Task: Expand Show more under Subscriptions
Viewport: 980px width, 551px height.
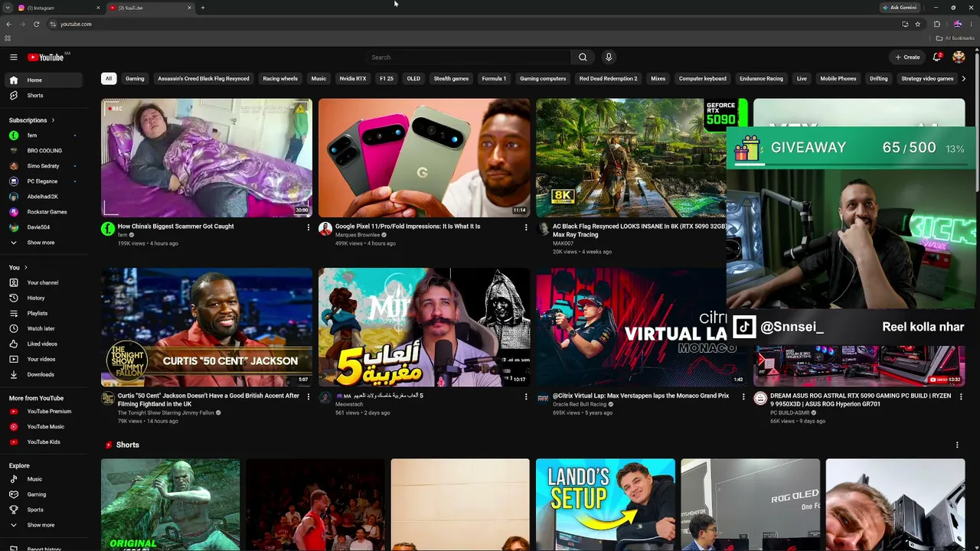Action: pos(45,243)
